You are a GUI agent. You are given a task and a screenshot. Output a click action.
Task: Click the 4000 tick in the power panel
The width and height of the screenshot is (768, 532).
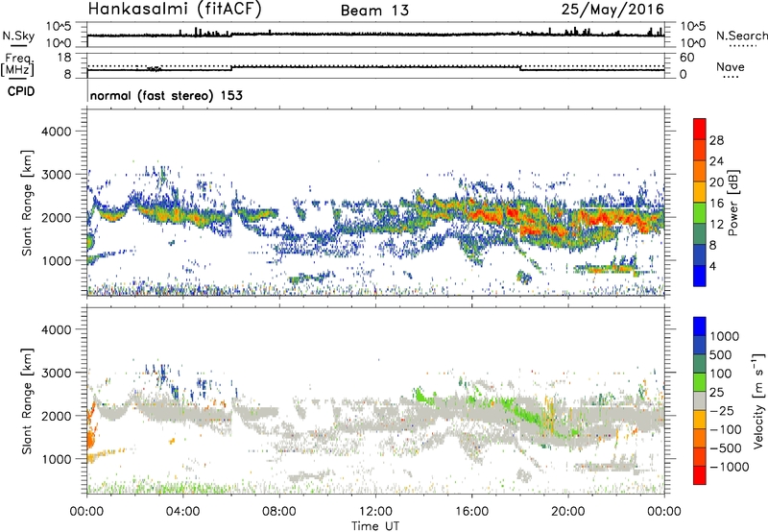pyautogui.click(x=56, y=132)
